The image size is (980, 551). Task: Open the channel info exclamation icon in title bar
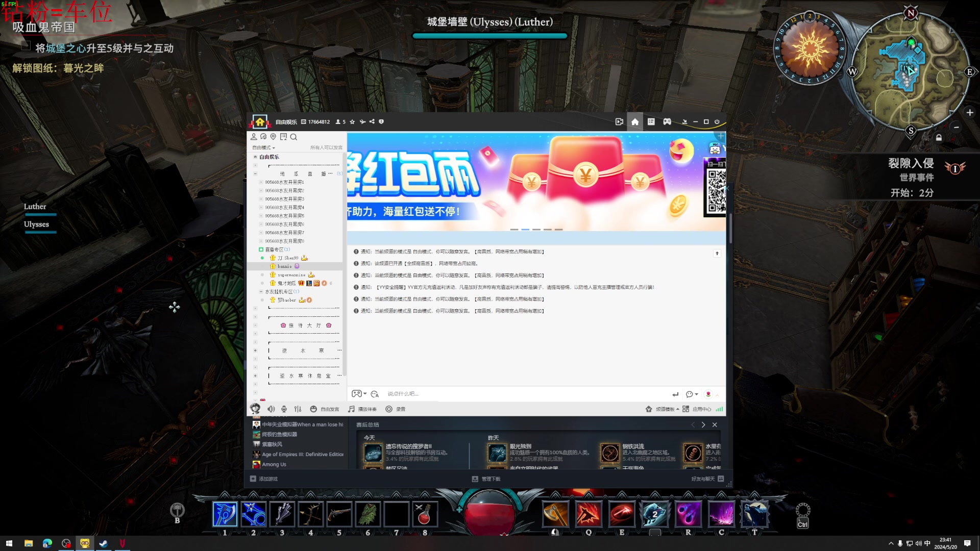coord(381,121)
